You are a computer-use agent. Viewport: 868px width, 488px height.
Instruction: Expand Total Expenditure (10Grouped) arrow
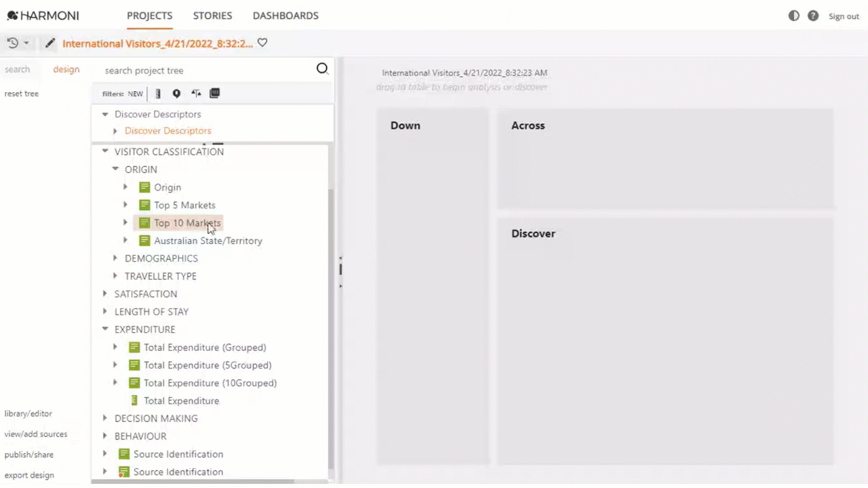click(x=115, y=382)
